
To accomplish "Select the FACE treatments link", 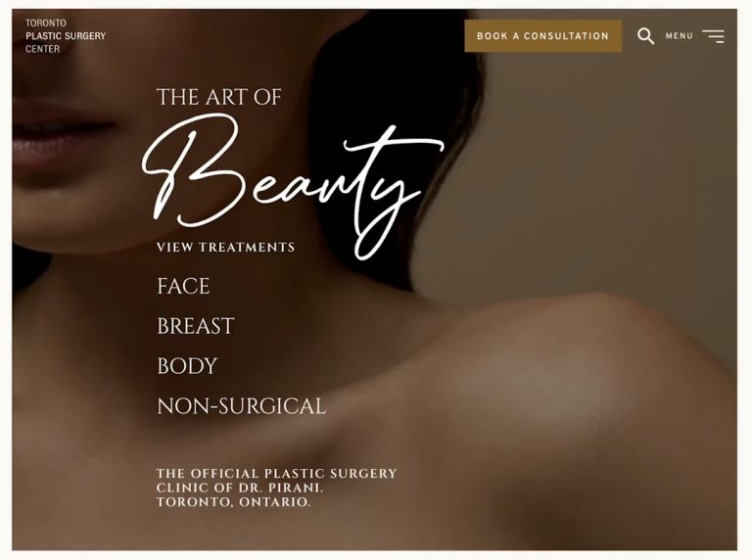I will tap(183, 286).
